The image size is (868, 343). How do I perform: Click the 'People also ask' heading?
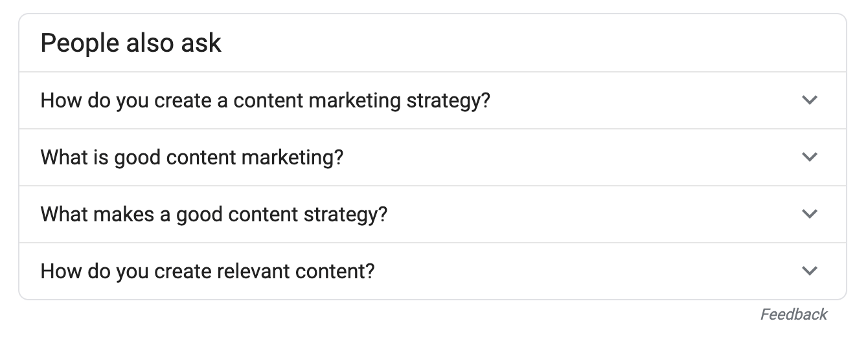[x=131, y=43]
